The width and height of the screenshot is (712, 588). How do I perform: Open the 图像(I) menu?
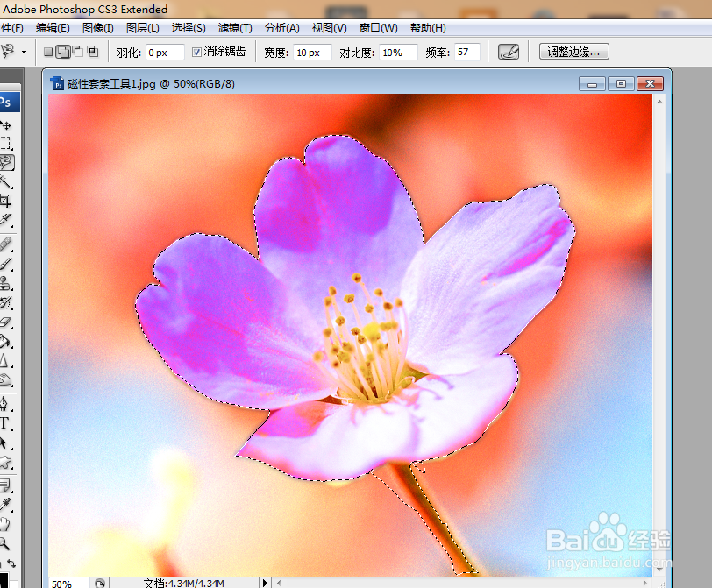(97, 28)
